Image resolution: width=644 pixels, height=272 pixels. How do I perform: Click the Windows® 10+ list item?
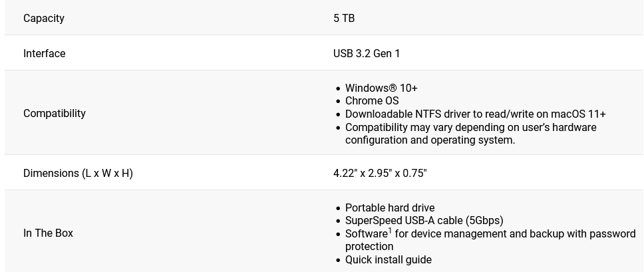[381, 88]
